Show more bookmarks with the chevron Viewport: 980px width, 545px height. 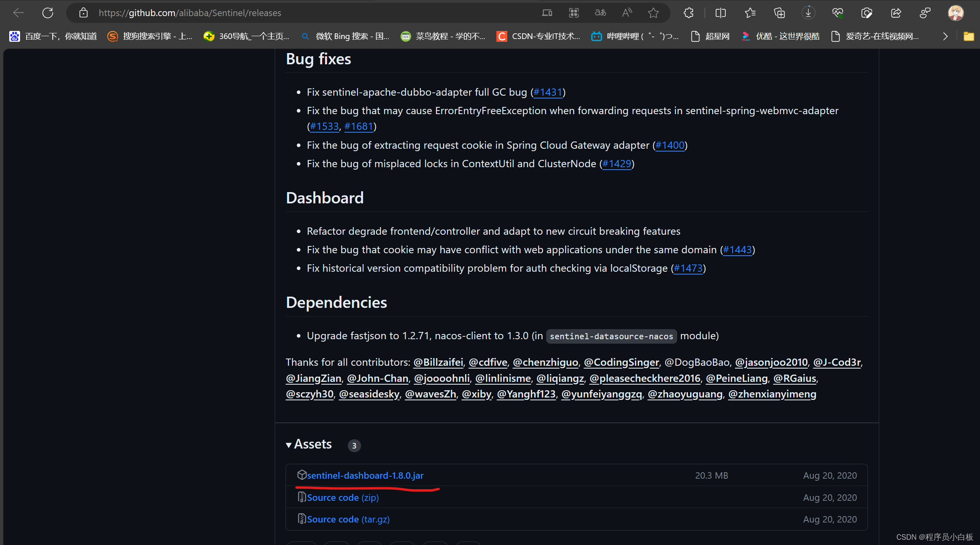coord(945,37)
